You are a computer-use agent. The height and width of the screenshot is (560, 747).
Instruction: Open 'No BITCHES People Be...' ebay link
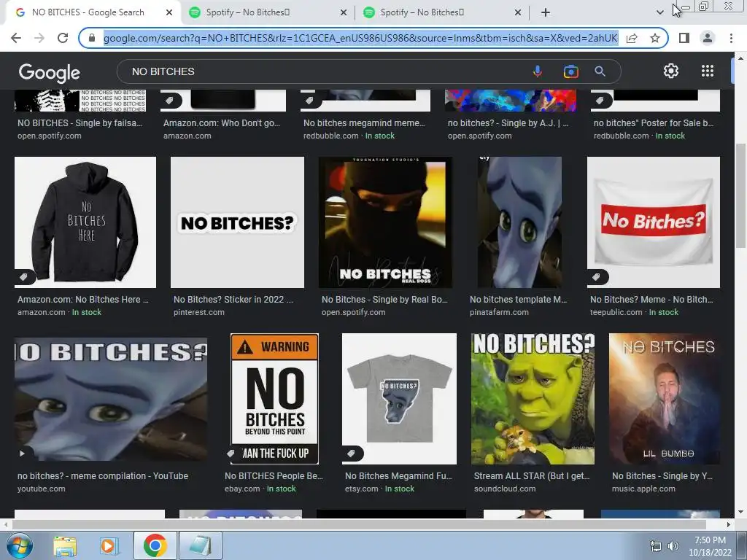(274, 475)
